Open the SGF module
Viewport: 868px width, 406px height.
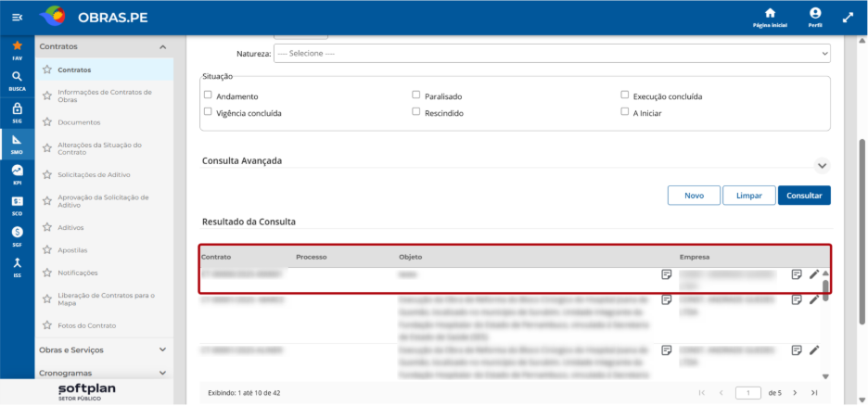[x=18, y=236]
